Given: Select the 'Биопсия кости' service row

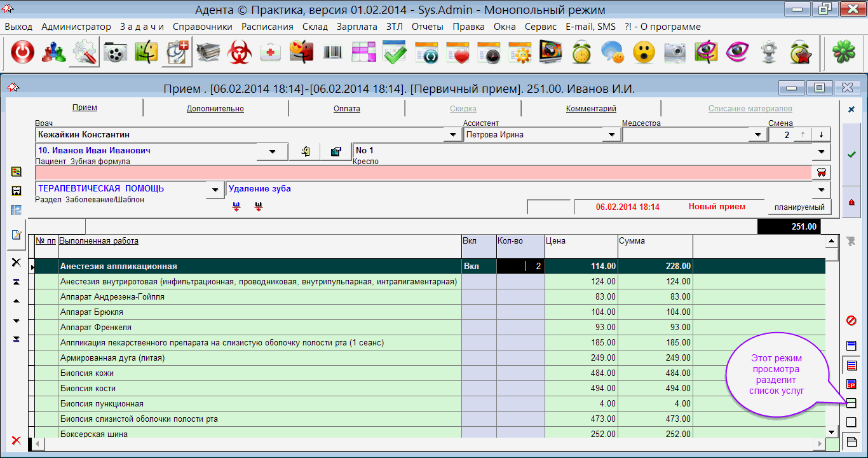Looking at the screenshot, I should (254, 389).
